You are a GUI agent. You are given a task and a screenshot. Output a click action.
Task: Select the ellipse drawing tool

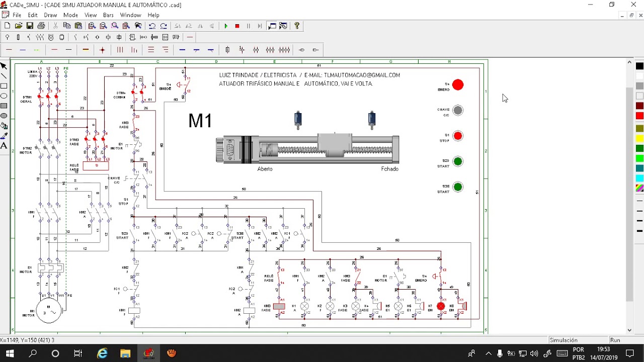(x=4, y=96)
